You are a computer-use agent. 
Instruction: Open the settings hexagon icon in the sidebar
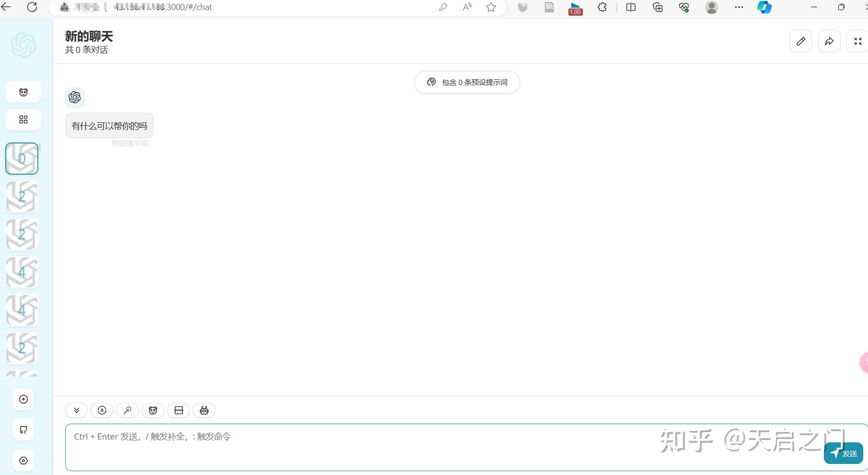(23, 461)
